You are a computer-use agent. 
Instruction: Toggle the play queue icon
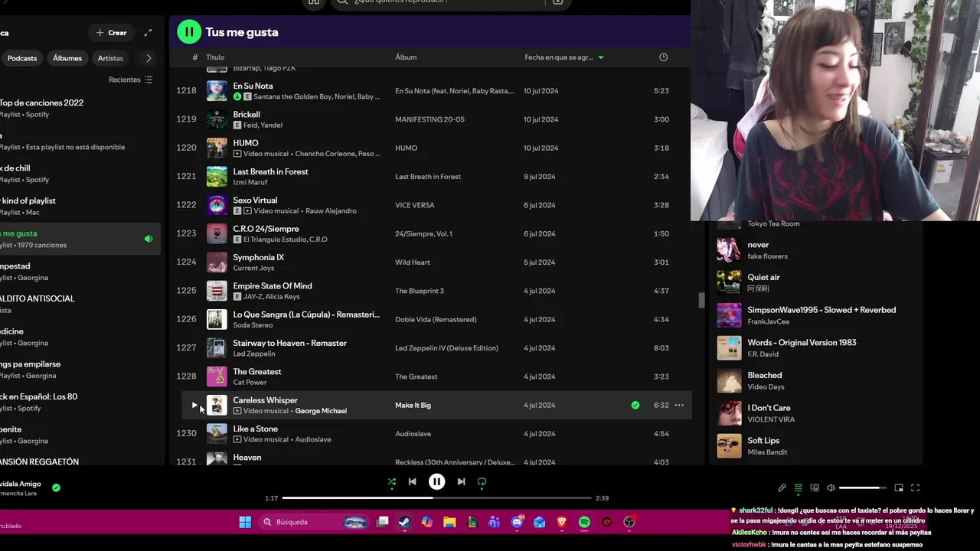click(x=798, y=487)
